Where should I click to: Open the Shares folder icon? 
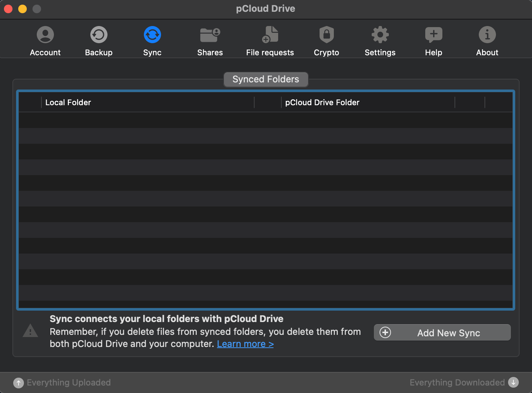(x=210, y=35)
